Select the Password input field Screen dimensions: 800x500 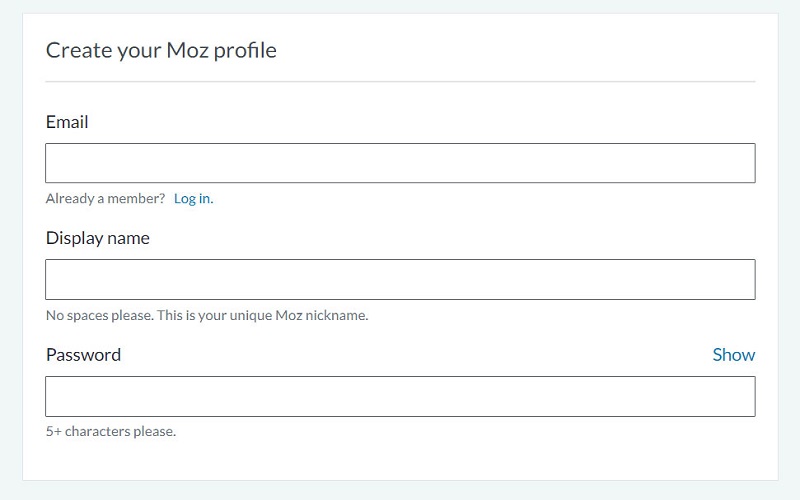pyautogui.click(x=400, y=396)
